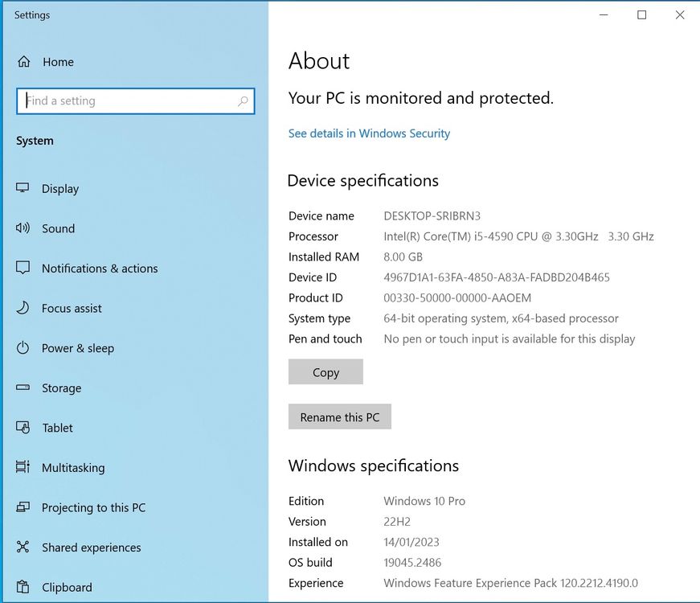Go to Projecting to this PC

(x=93, y=507)
